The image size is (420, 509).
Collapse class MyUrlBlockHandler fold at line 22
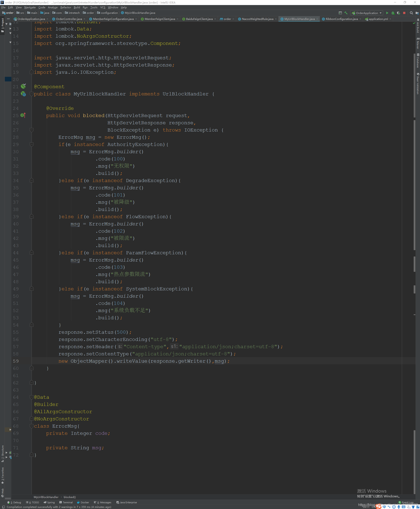(32, 94)
